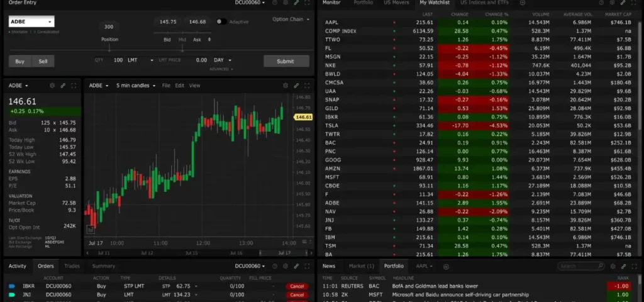Click indicator icon at chart bottom-left

click(x=91, y=230)
